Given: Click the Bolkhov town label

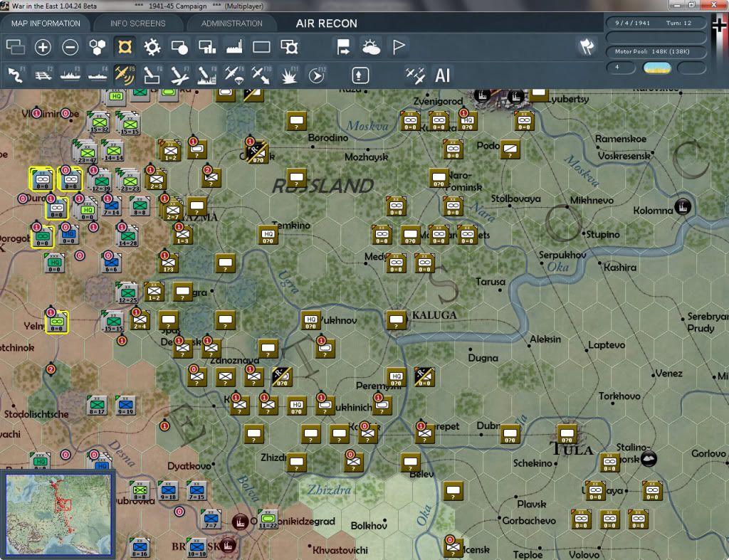Looking at the screenshot, I should (369, 526).
